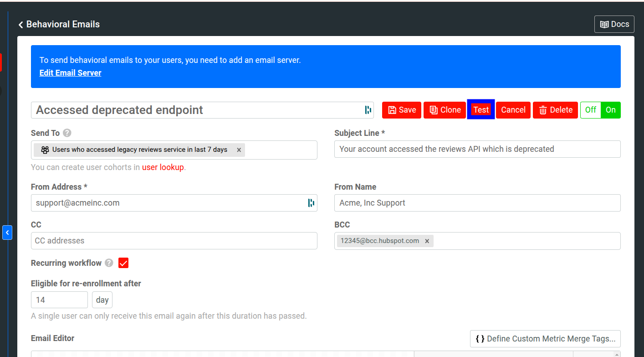The height and width of the screenshot is (357, 644).
Task: Click the help icon next to Recurring workflow
Action: (109, 263)
